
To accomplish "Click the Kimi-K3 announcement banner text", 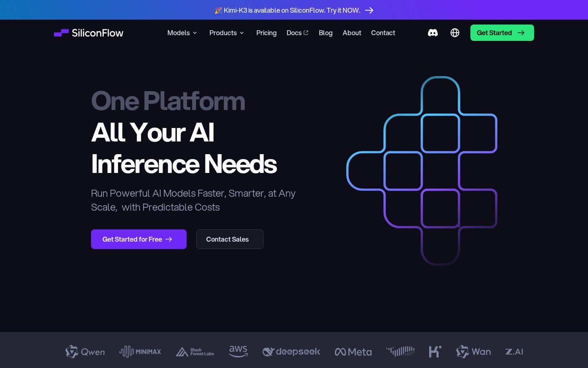I will pyautogui.click(x=287, y=10).
